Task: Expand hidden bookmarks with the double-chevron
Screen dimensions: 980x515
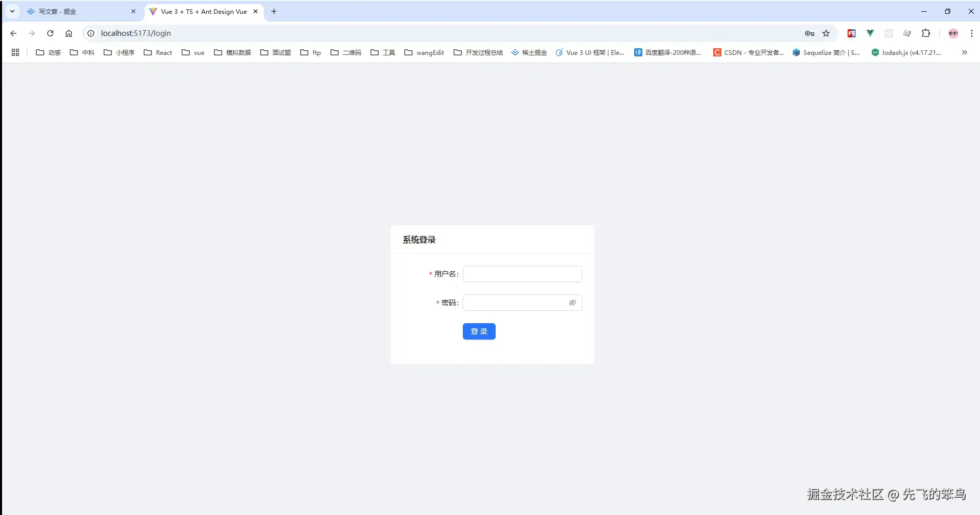Action: (x=965, y=52)
